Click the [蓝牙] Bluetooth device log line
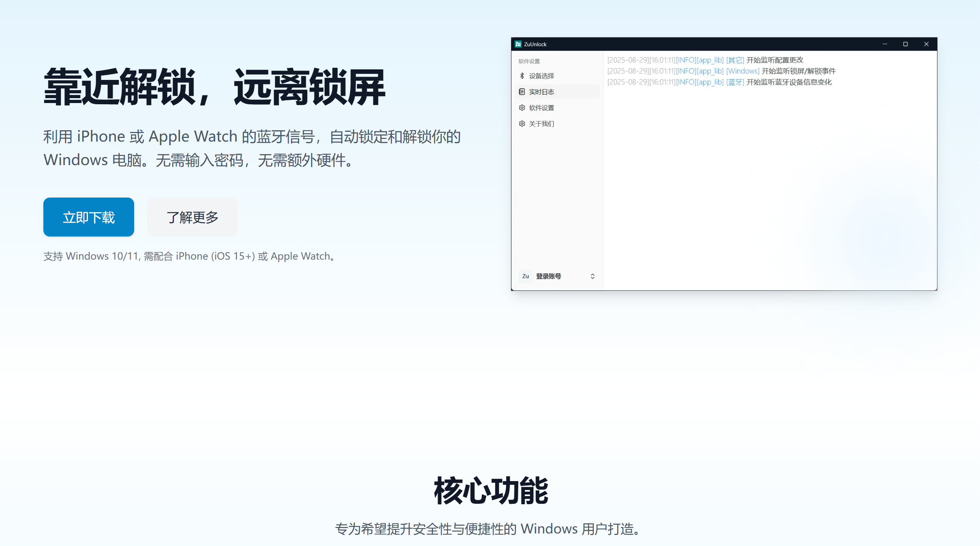This screenshot has height=546, width=980. (x=719, y=82)
